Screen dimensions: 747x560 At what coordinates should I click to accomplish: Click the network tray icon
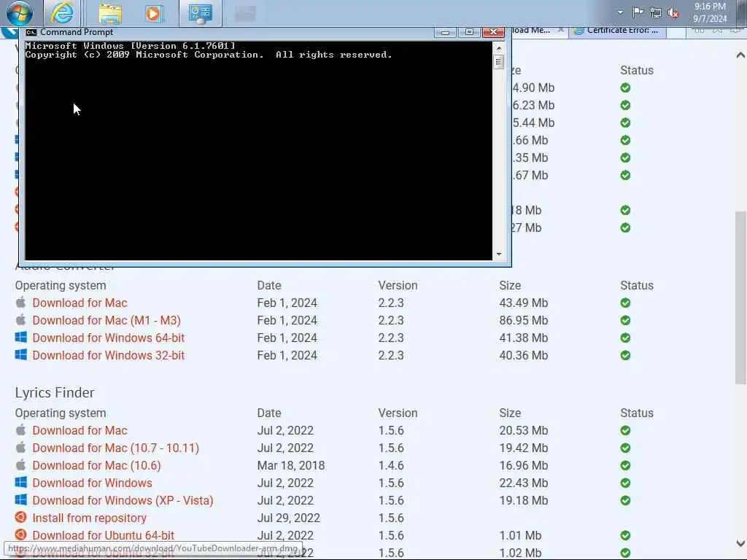[x=656, y=13]
